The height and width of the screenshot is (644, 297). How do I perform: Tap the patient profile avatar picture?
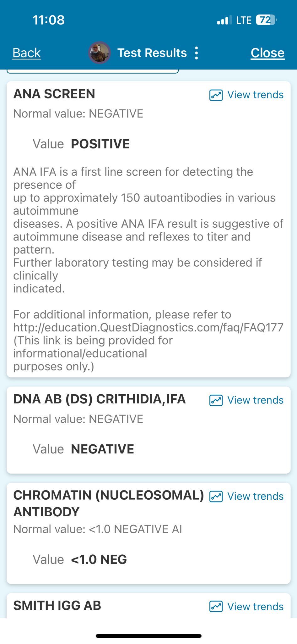(100, 53)
